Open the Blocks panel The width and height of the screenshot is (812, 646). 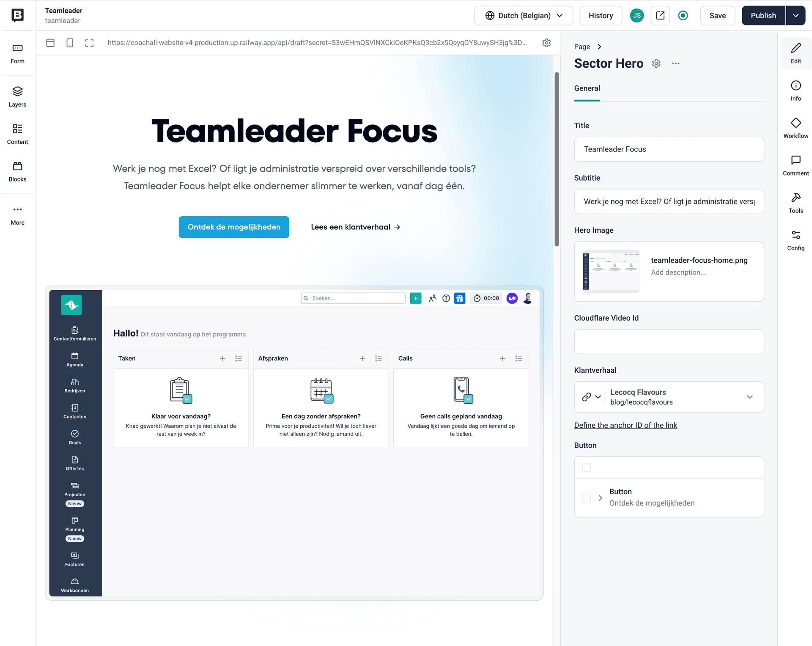[17, 171]
